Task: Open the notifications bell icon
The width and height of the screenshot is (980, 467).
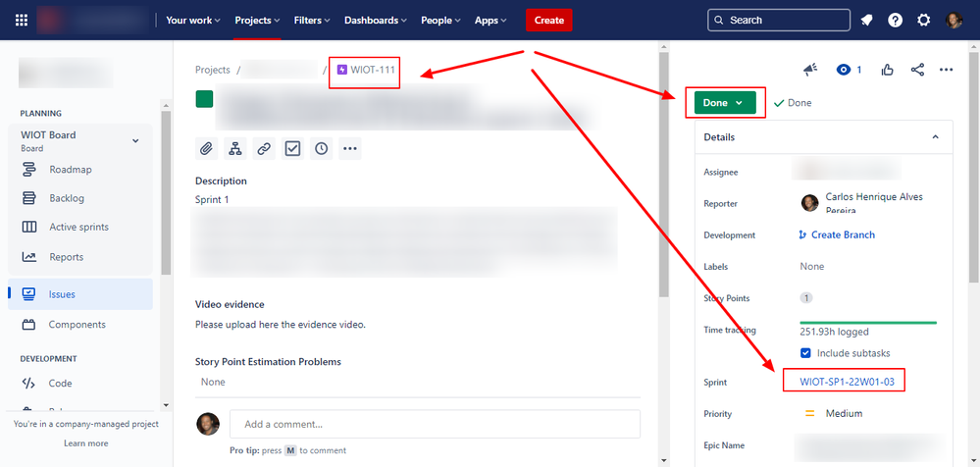Action: pyautogui.click(x=866, y=20)
